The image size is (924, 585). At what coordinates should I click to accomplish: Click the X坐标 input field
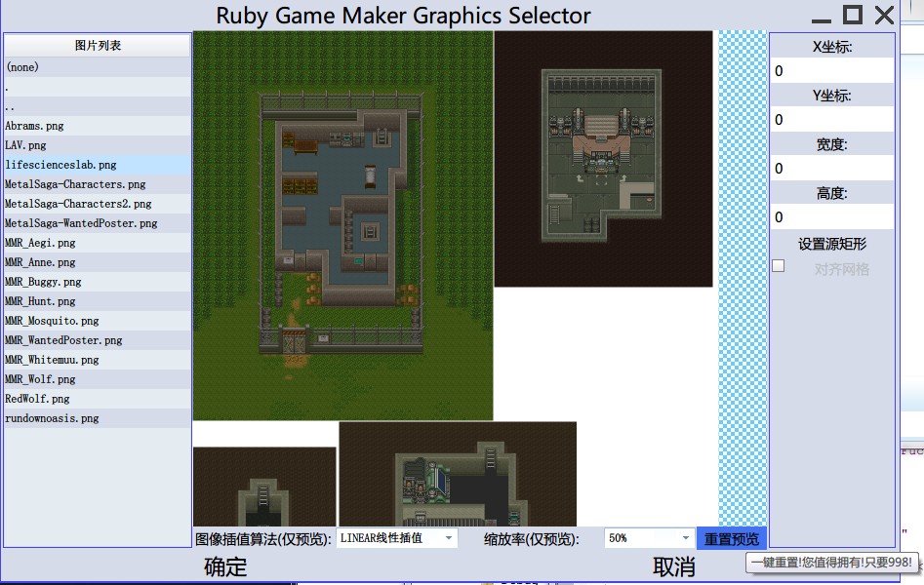(831, 71)
